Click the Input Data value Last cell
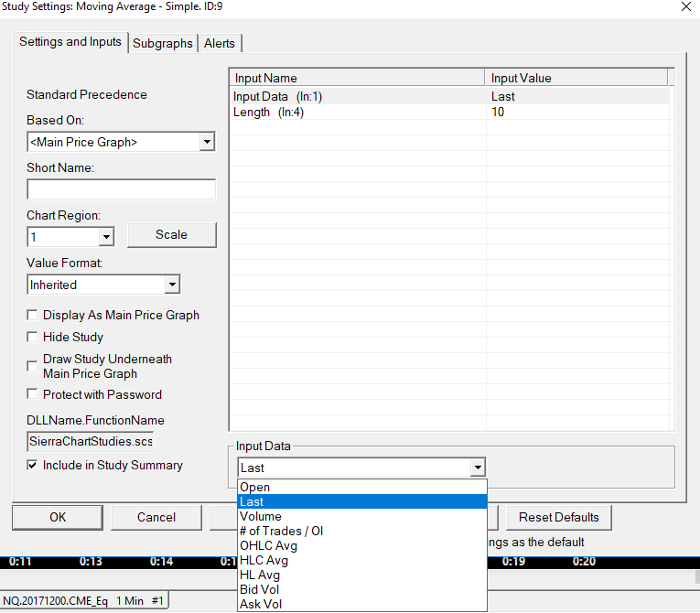This screenshot has width=700, height=613. tap(577, 96)
